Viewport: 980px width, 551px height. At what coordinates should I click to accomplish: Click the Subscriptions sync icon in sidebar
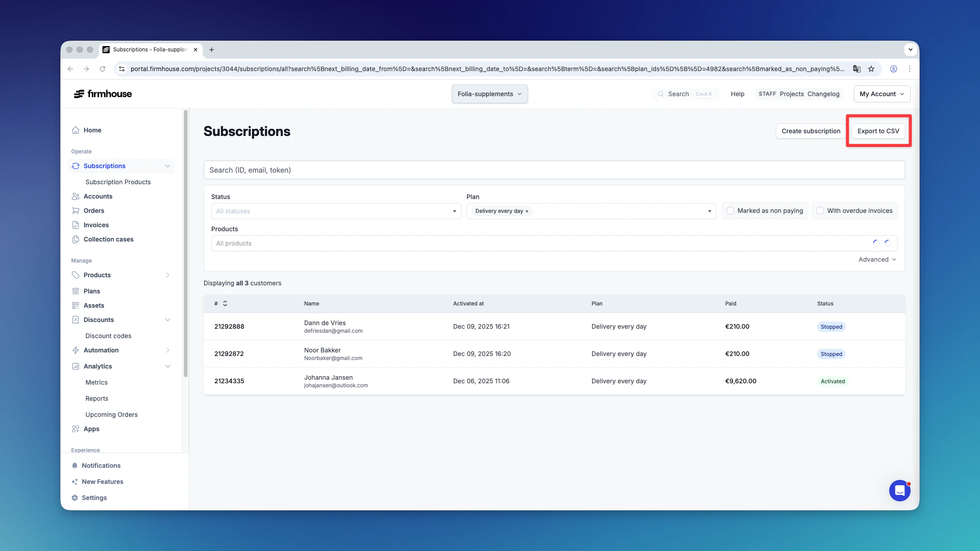(76, 166)
